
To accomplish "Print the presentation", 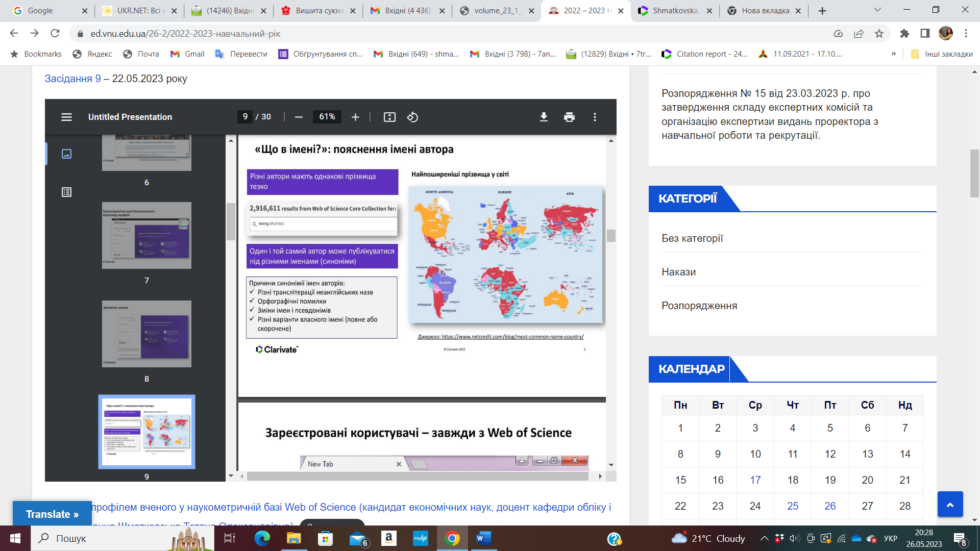I will click(568, 117).
